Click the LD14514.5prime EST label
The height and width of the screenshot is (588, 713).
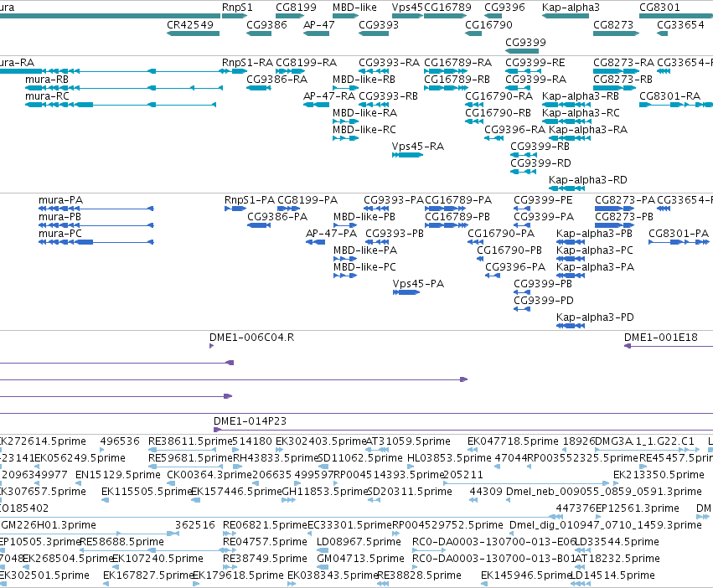(612, 575)
